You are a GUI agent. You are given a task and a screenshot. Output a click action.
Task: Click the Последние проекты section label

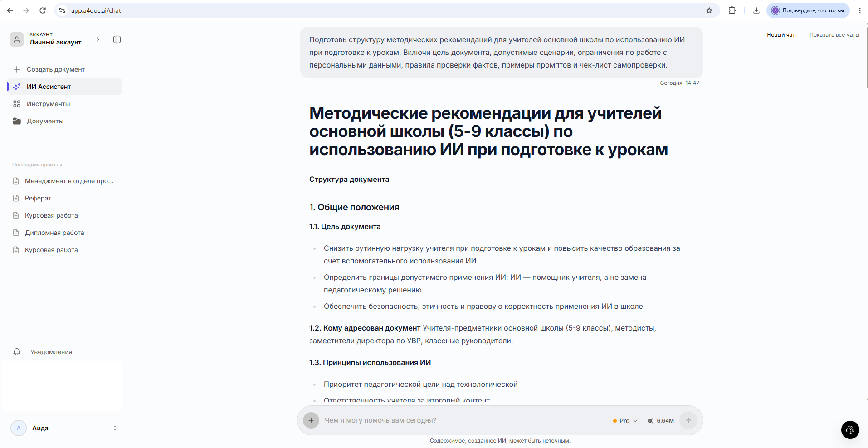[37, 165]
